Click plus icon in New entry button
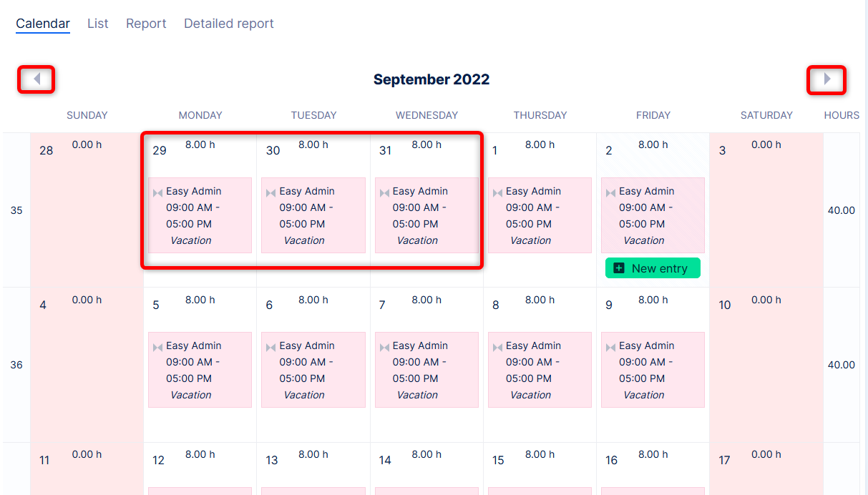The height and width of the screenshot is (495, 868). click(x=620, y=268)
